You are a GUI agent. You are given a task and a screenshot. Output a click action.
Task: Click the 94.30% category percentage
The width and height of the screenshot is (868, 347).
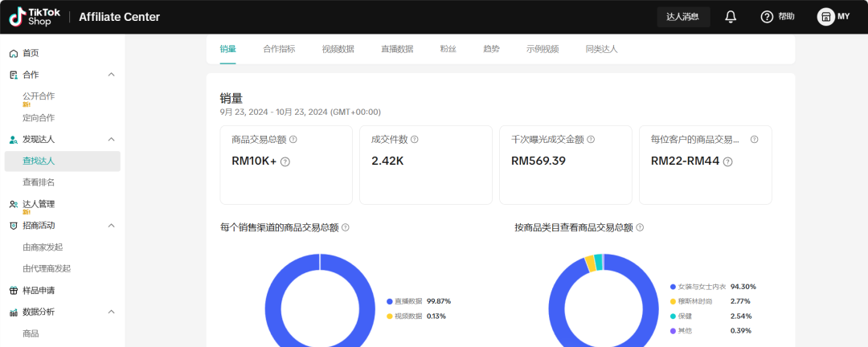[x=743, y=287]
